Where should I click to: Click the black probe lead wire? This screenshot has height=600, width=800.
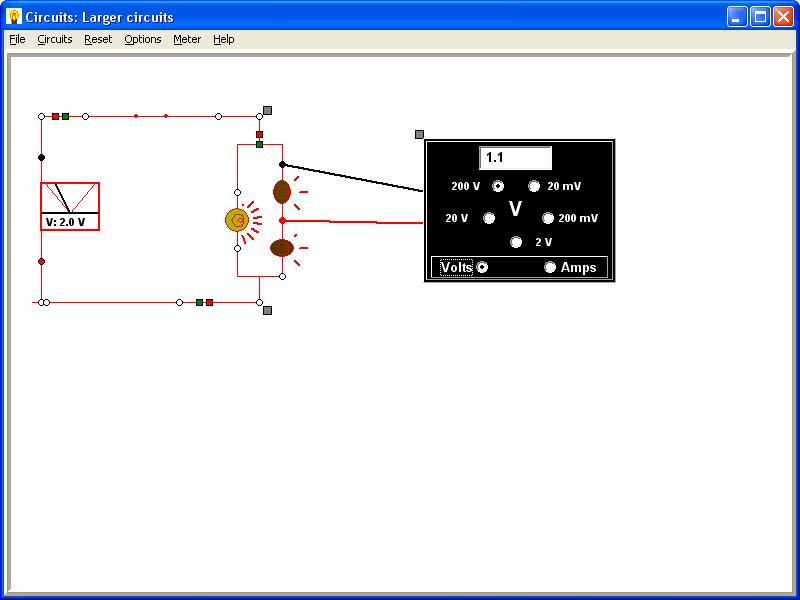click(x=353, y=178)
